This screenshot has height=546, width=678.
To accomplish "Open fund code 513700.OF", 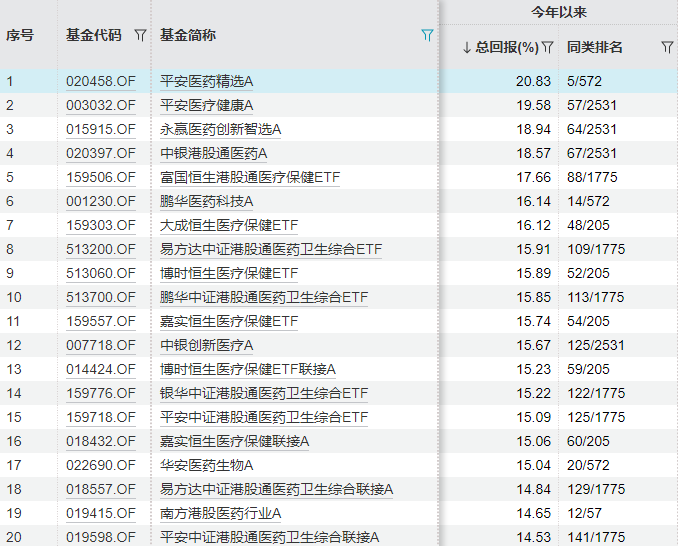I will click(101, 297).
